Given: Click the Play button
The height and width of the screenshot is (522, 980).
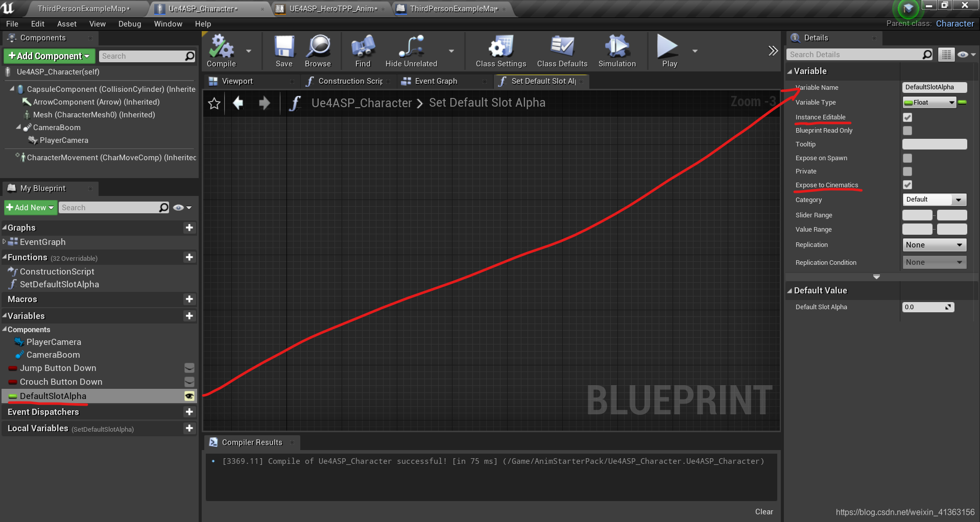Looking at the screenshot, I should point(669,51).
